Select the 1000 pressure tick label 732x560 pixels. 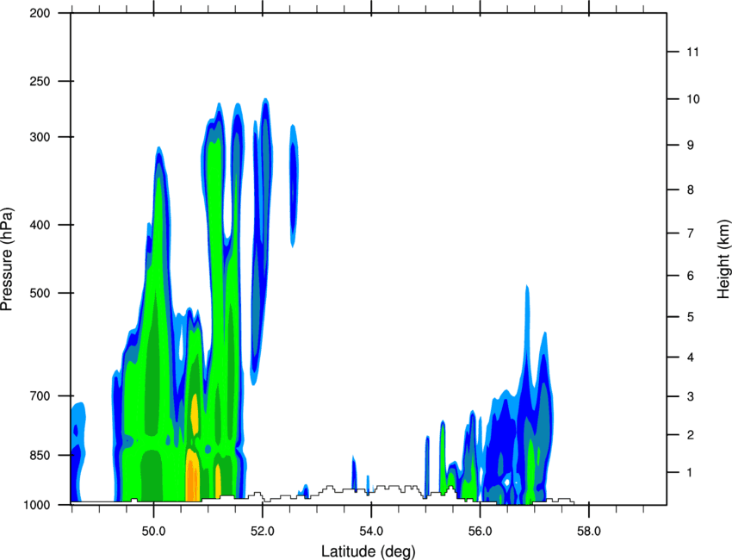[x=37, y=506]
